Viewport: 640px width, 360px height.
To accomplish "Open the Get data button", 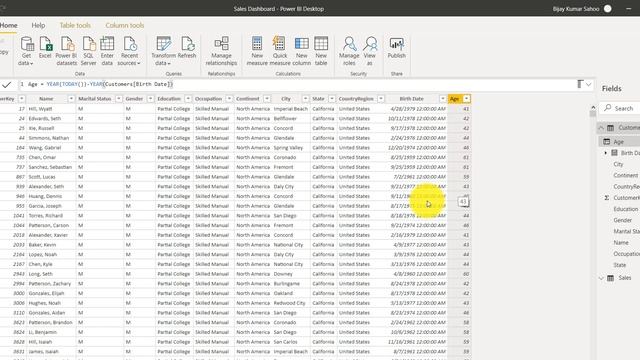I will click(x=26, y=51).
